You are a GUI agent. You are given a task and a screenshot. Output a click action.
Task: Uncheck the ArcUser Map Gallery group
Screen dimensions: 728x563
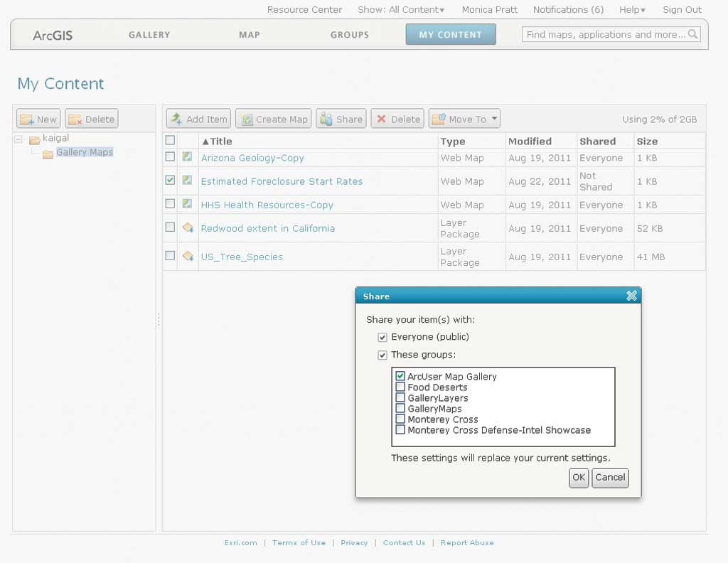[400, 376]
